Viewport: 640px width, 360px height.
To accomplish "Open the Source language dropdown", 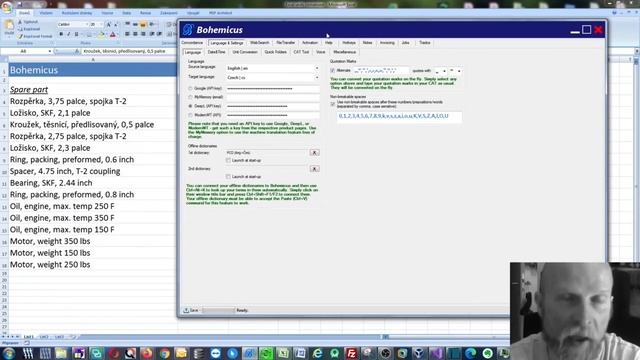I will [x=317, y=68].
